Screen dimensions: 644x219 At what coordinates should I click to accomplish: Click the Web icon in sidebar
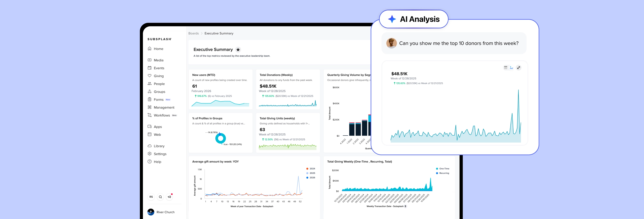149,134
